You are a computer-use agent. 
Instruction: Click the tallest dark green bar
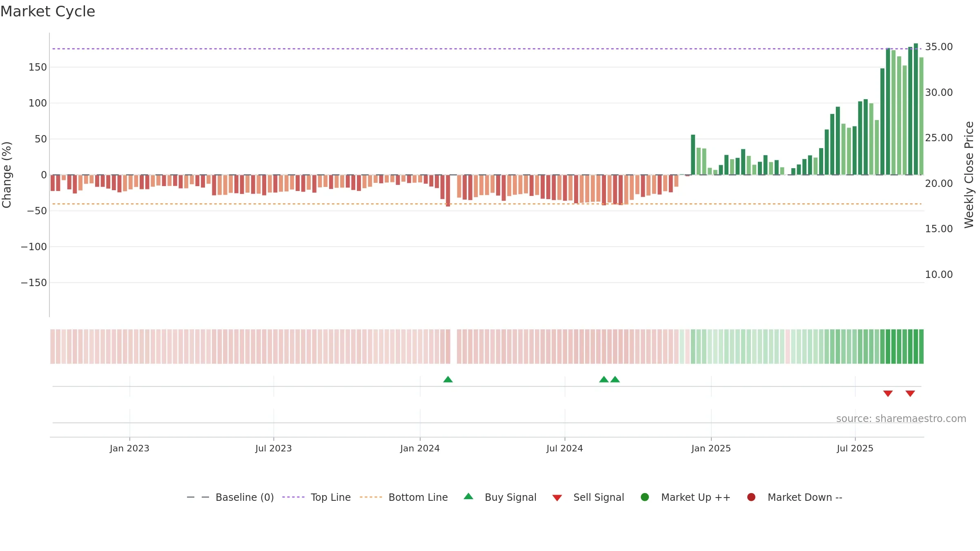pos(916,109)
